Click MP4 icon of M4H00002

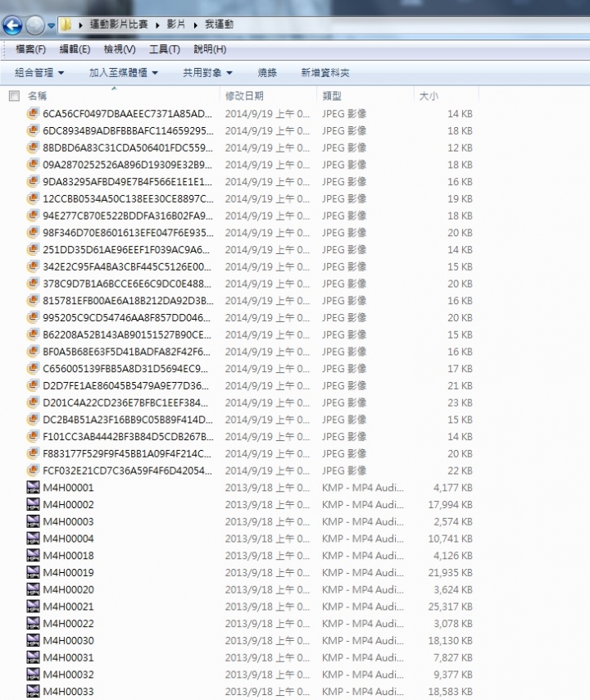click(x=33, y=504)
